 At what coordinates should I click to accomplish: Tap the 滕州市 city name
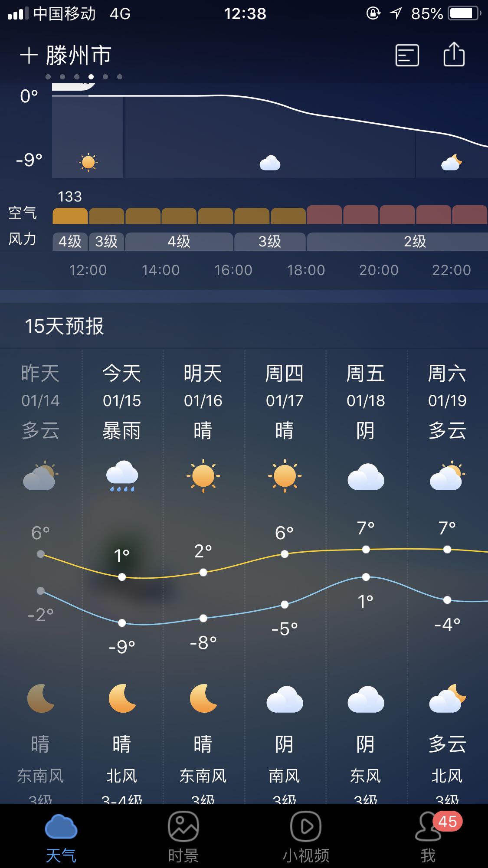[79, 56]
